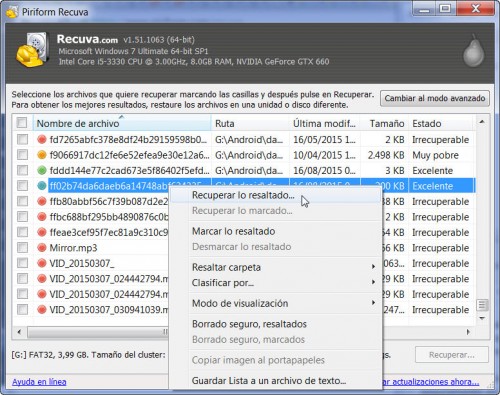The width and height of the screenshot is (500, 395).
Task: Open the Resaltar carpeta menu item
Action: coord(275,267)
